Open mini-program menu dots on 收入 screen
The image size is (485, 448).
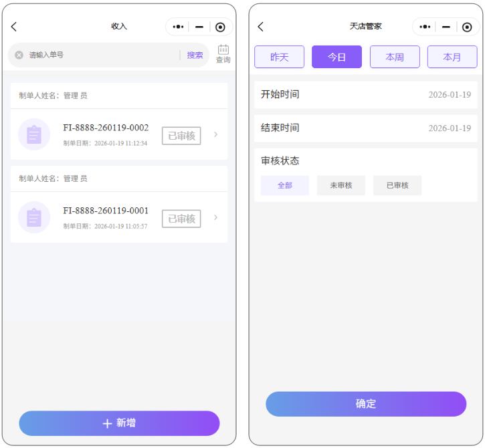177,27
